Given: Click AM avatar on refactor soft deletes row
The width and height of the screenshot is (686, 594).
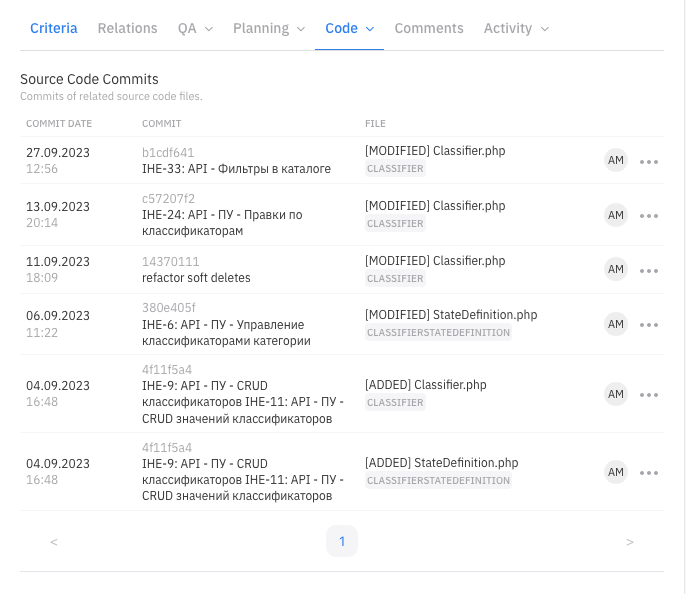Looking at the screenshot, I should tap(616, 269).
